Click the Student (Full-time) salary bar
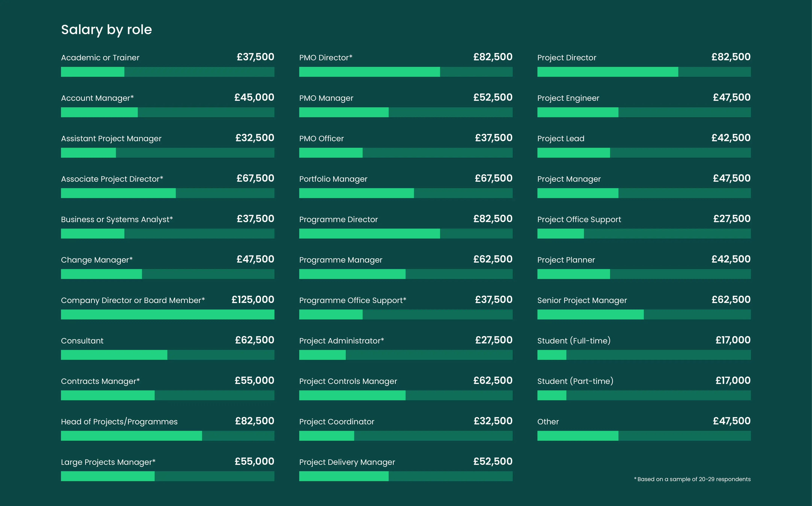This screenshot has width=812, height=506. [x=644, y=355]
